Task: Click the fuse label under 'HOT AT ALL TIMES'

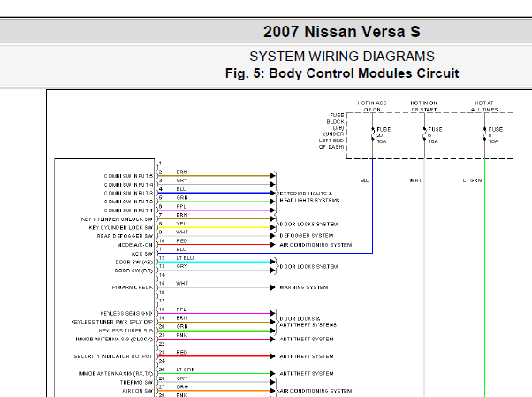Action: [495, 135]
